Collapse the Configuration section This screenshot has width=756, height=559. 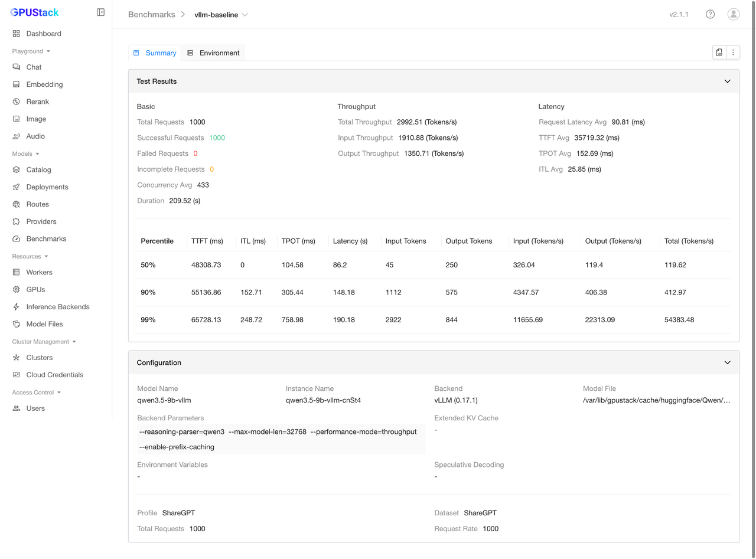point(727,362)
